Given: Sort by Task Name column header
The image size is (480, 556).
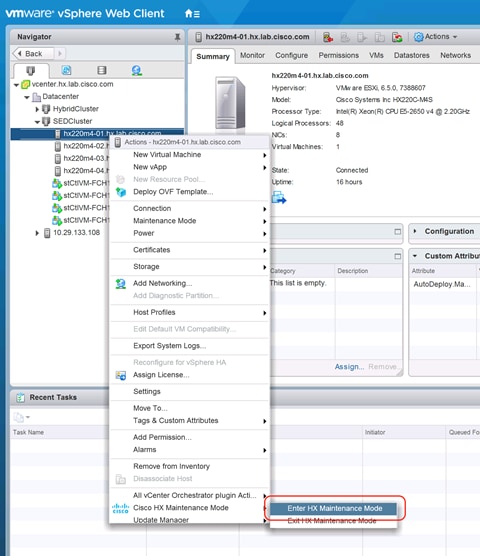Looking at the screenshot, I should coord(28,433).
